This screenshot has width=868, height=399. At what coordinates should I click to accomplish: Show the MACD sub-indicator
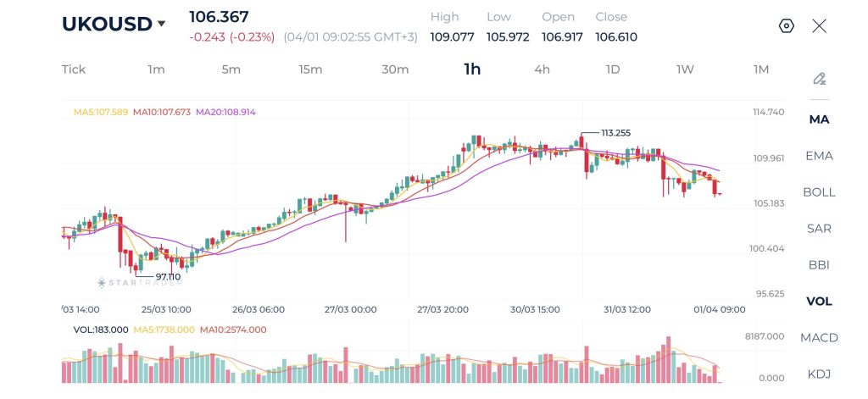point(819,338)
